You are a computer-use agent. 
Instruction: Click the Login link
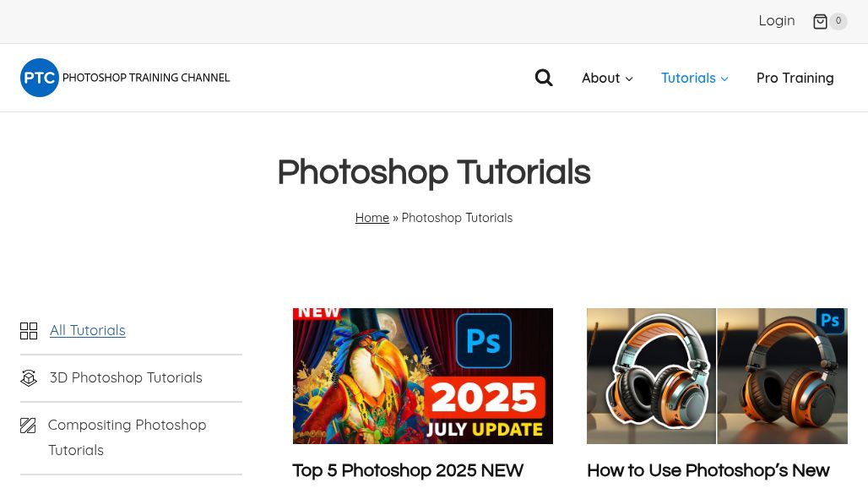click(x=777, y=21)
